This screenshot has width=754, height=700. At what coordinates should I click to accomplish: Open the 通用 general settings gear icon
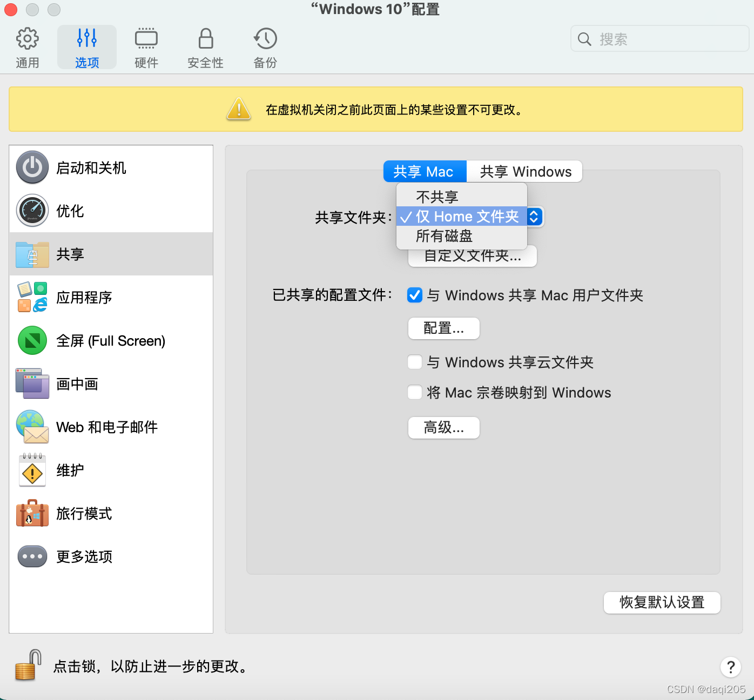click(x=28, y=38)
